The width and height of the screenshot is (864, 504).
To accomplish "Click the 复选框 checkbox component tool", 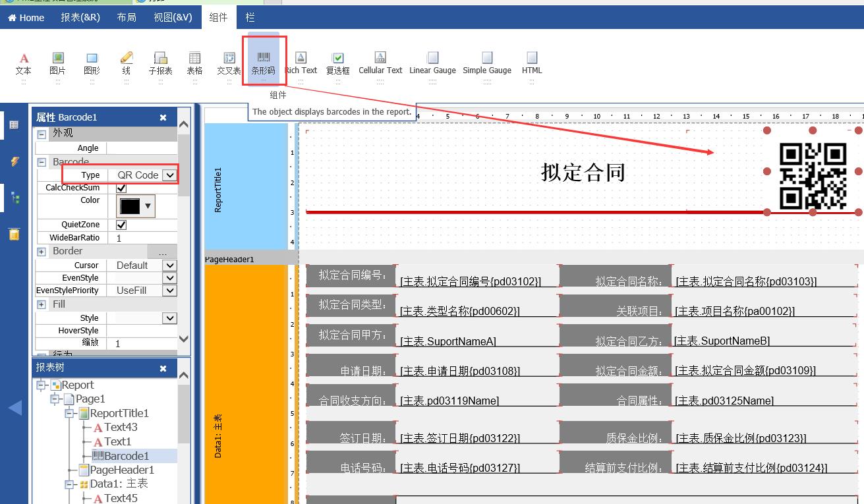I will click(x=337, y=63).
